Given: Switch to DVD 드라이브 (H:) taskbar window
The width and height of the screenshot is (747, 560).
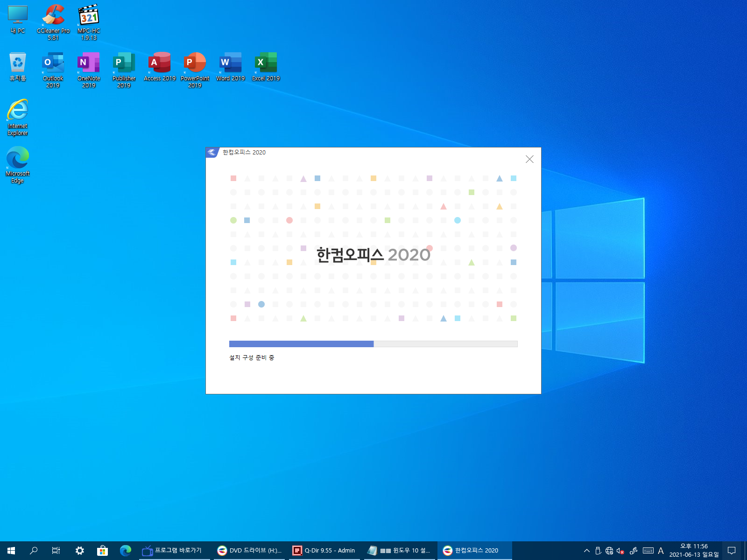Looking at the screenshot, I should click(250, 551).
